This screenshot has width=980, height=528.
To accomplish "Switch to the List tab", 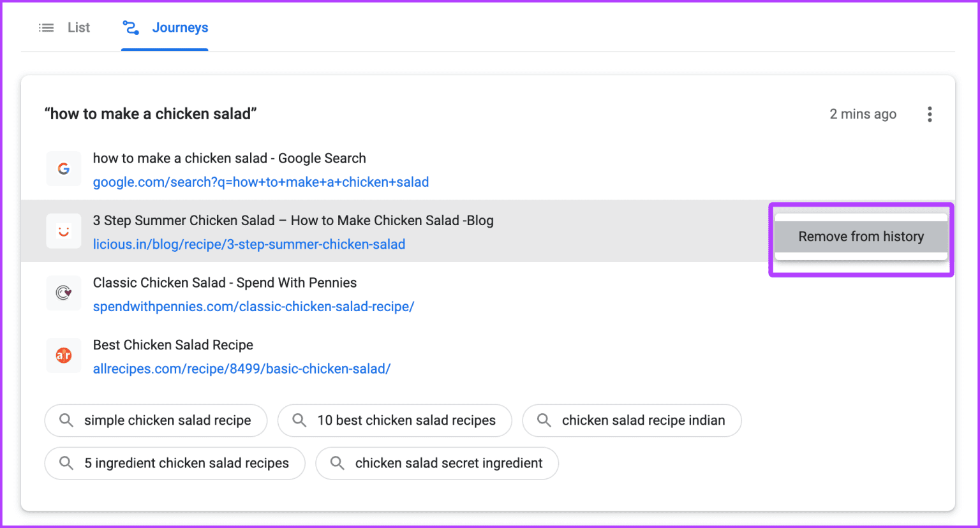I will (64, 27).
